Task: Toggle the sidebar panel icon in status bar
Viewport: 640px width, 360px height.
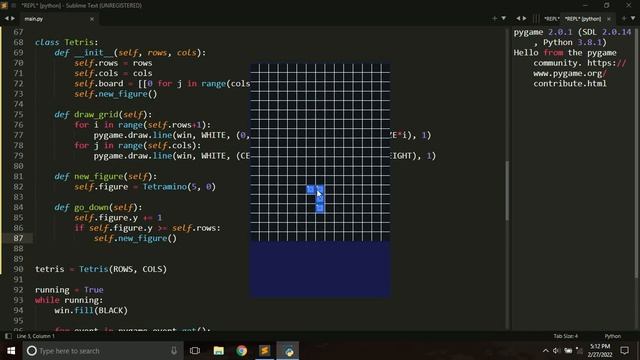Action: point(8,336)
